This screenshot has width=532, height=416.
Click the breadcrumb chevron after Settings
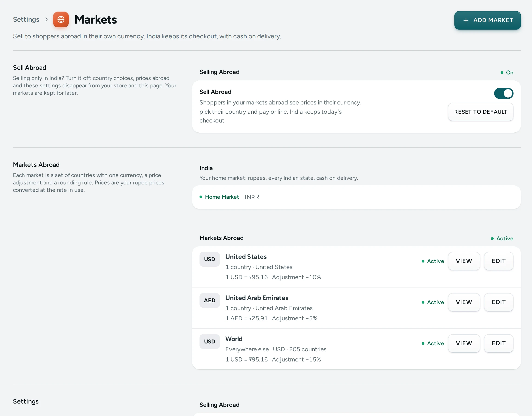tap(46, 19)
